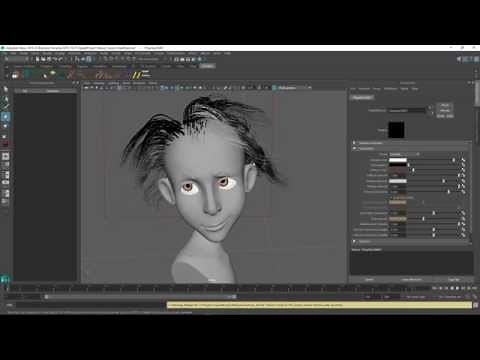Viewport: 480px width, 360px height.
Task: Switch to the Rotate tool
Action: point(5,126)
